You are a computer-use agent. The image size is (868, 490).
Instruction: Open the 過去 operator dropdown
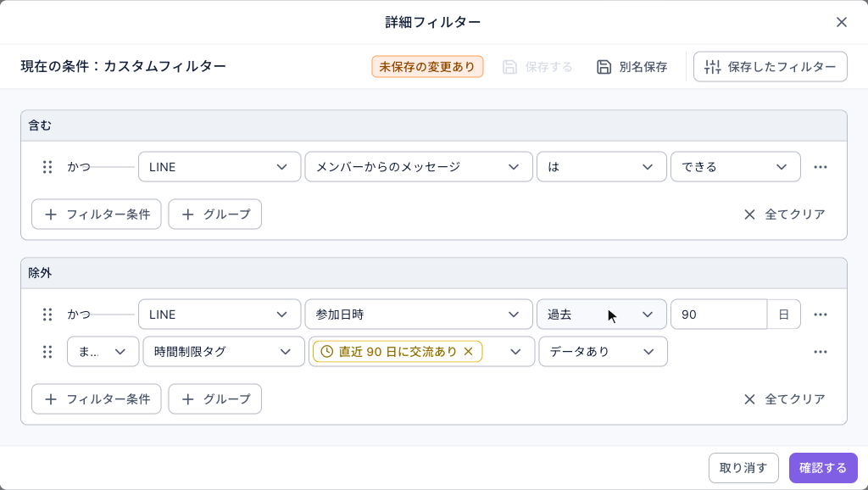coord(601,315)
